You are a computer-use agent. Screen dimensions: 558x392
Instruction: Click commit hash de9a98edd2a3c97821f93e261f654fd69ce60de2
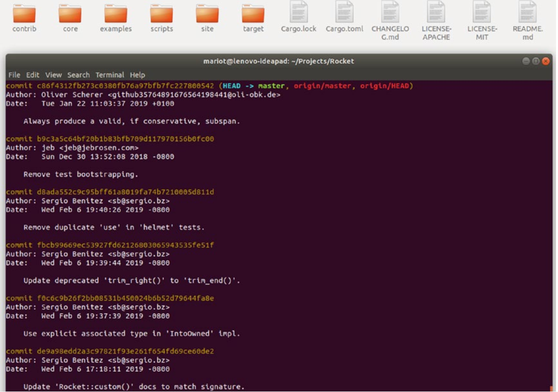click(x=125, y=351)
